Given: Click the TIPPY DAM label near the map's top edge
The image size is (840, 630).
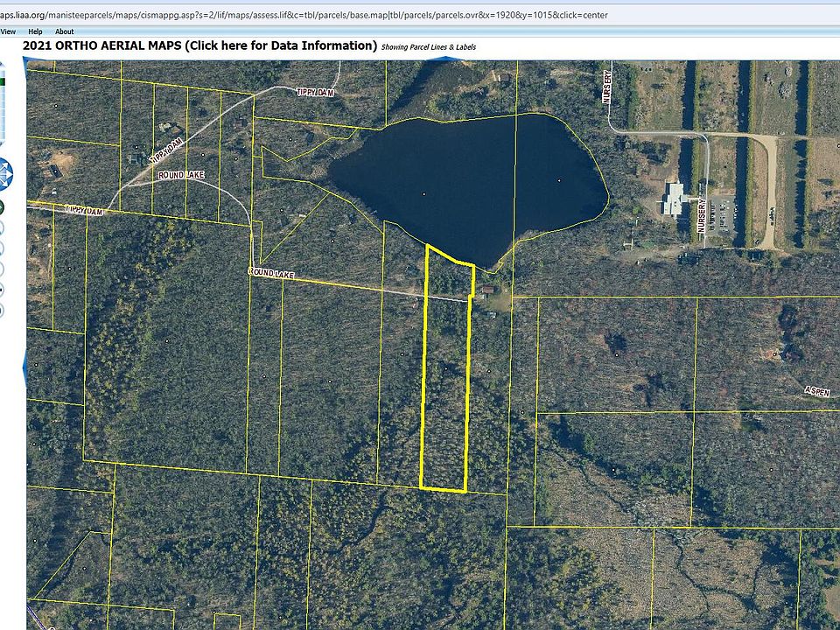Looking at the screenshot, I should pyautogui.click(x=316, y=92).
